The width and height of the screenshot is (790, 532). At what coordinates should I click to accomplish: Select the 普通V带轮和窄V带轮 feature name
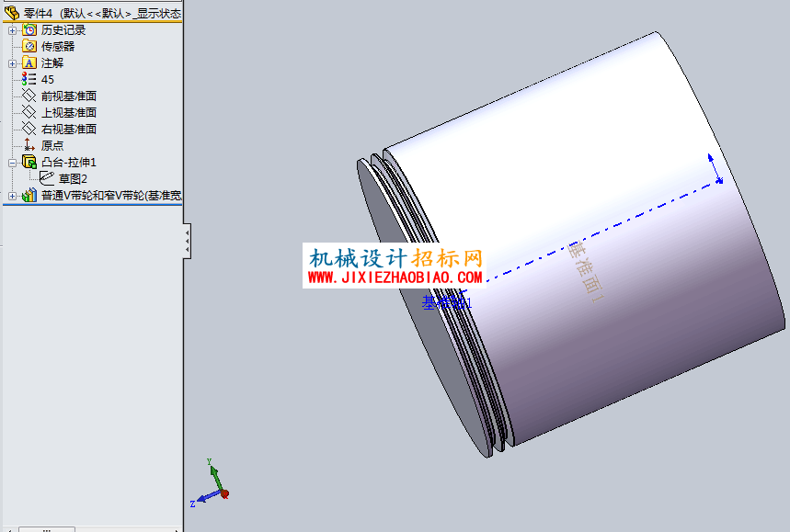coord(111,196)
